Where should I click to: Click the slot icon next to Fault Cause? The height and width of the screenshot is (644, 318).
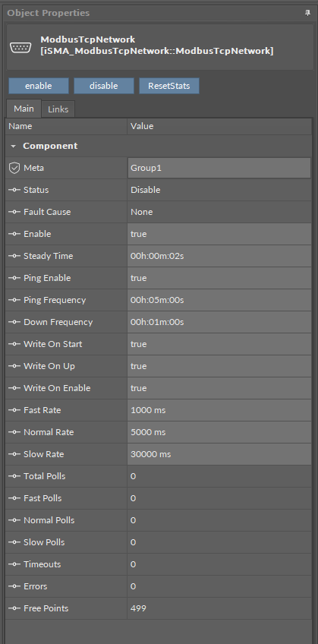[x=14, y=212]
